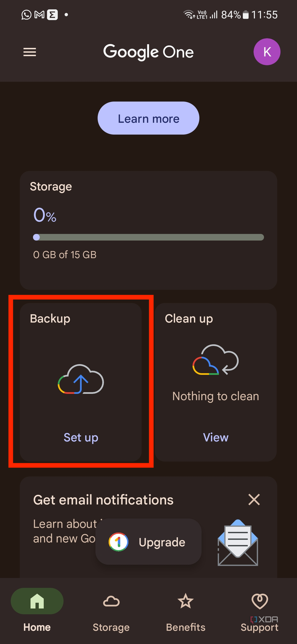Tap the storage usage progress bar
This screenshot has width=297, height=644.
click(x=148, y=237)
